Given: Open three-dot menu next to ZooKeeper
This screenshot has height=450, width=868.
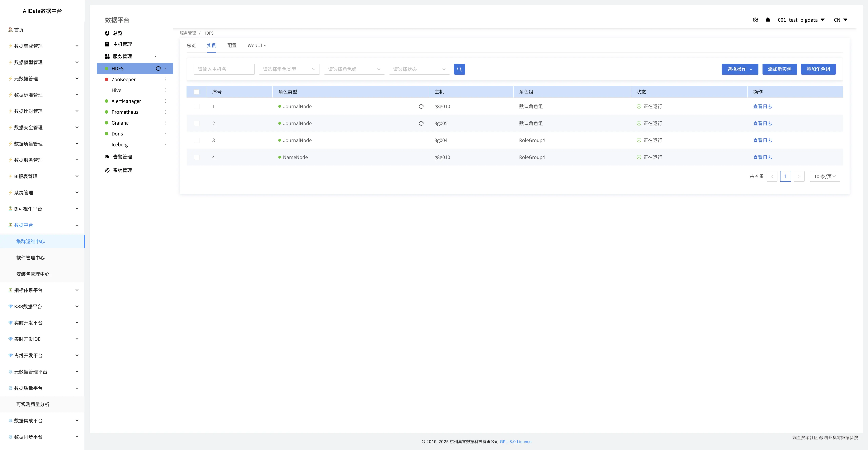Looking at the screenshot, I should click(165, 80).
